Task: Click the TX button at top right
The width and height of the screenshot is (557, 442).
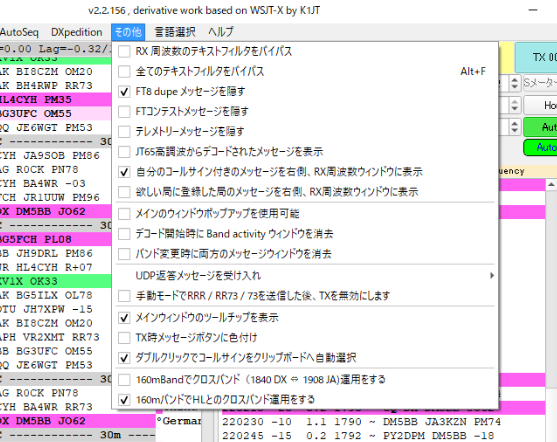Action: point(536,57)
